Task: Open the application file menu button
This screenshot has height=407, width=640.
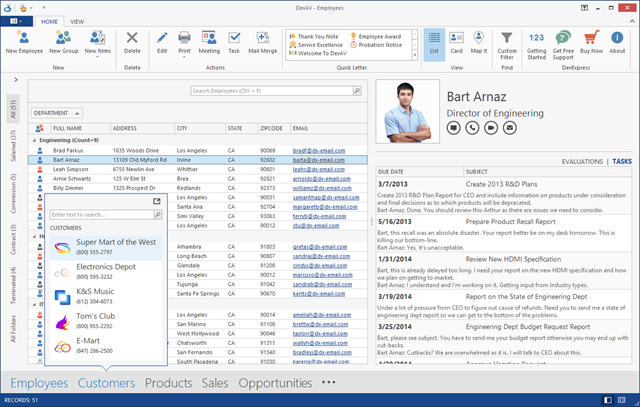Action: 16,21
